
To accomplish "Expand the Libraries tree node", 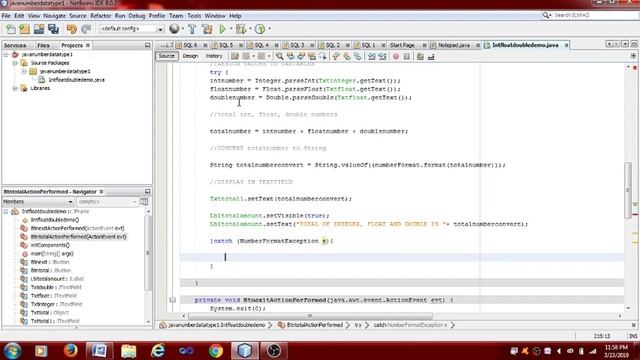I will tap(15, 88).
